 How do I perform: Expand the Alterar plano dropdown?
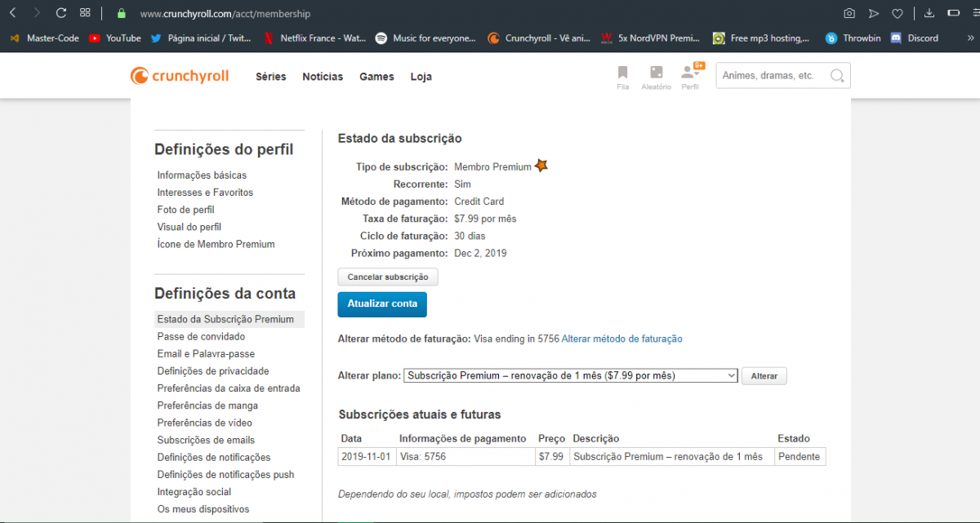click(x=571, y=375)
